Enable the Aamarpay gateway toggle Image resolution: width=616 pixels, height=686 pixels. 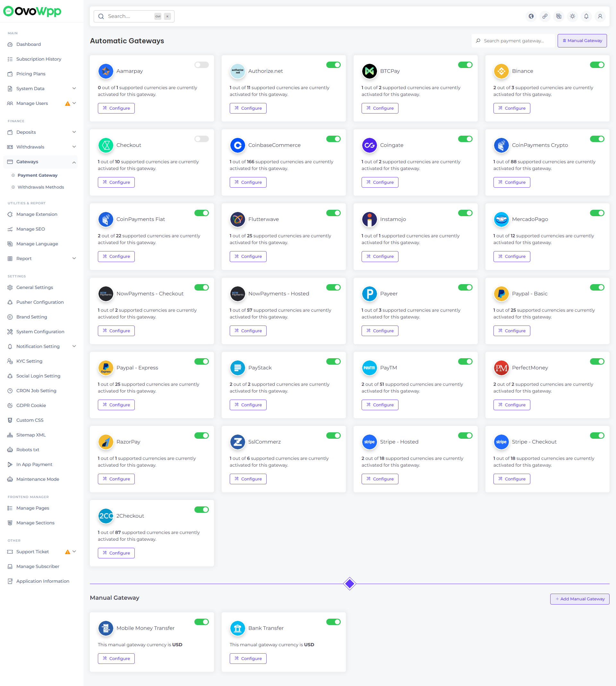[x=201, y=65]
